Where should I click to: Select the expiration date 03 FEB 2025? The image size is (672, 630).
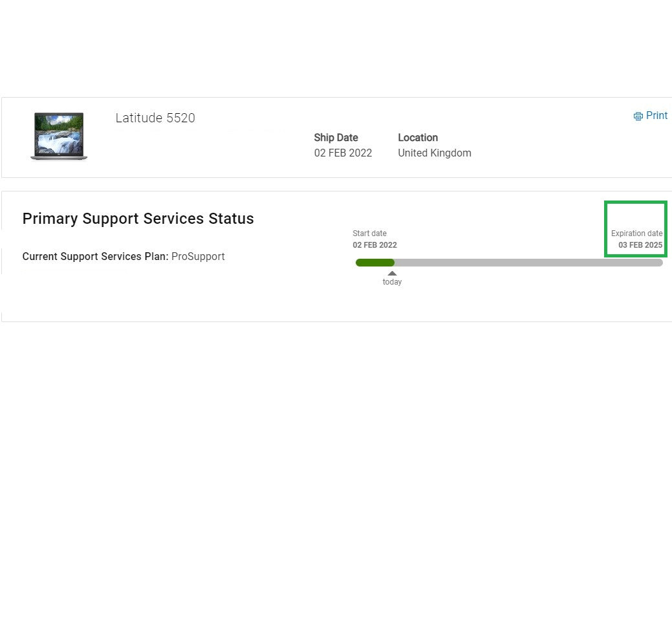point(640,244)
